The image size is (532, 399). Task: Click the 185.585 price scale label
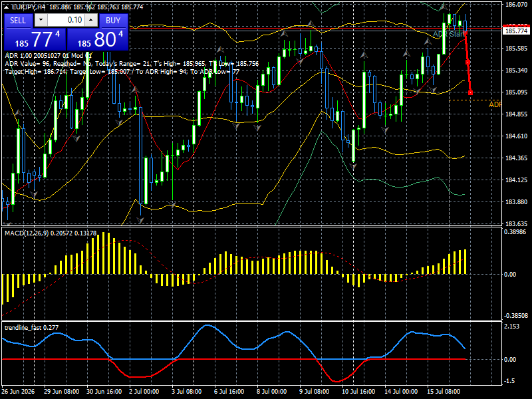click(x=517, y=48)
